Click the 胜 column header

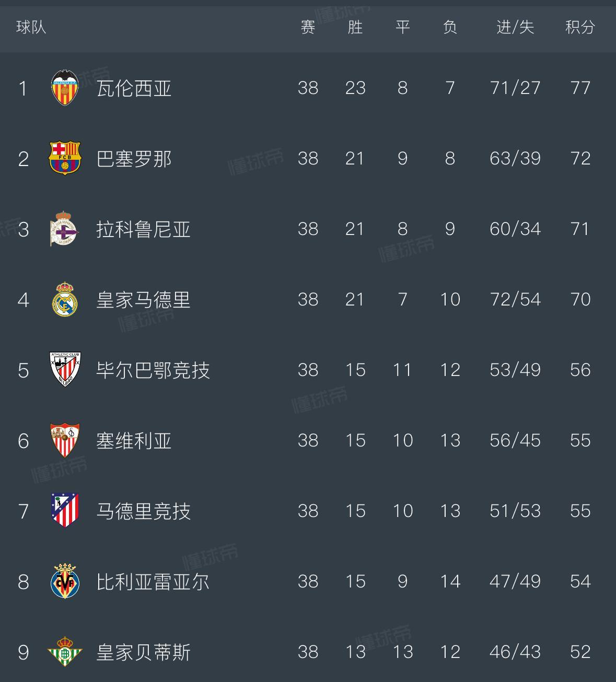point(355,27)
